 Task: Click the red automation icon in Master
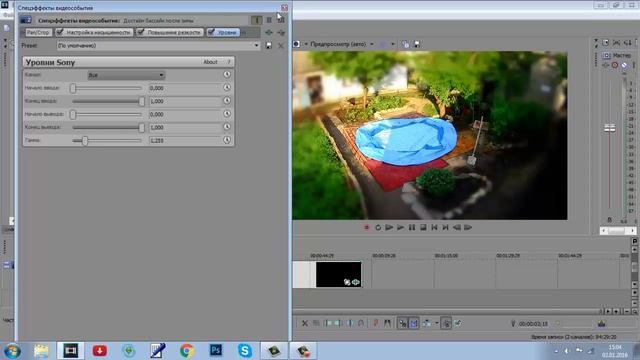615,65
